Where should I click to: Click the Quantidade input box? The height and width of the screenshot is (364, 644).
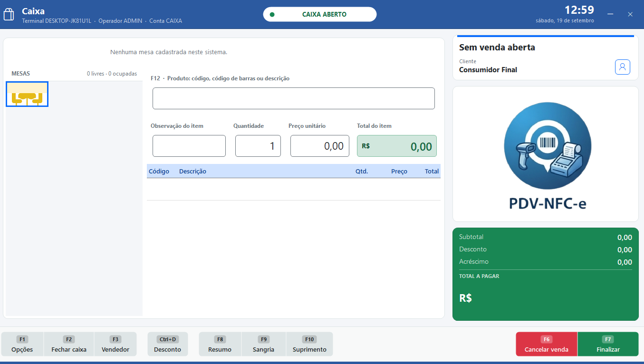click(258, 146)
